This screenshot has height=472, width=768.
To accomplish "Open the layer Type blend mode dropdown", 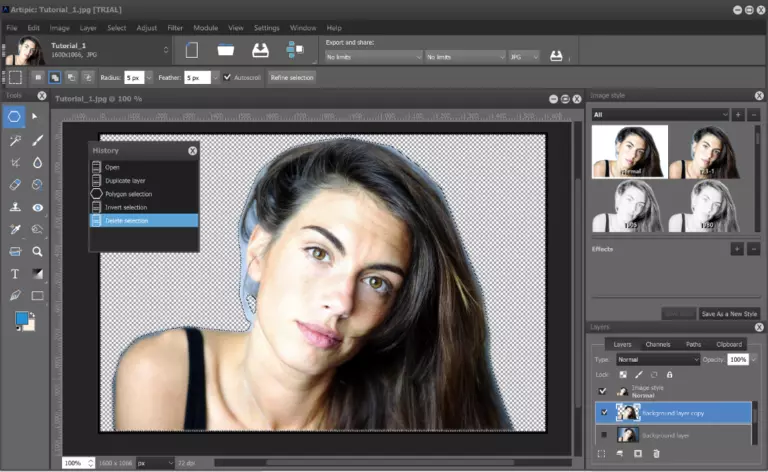I will [657, 359].
